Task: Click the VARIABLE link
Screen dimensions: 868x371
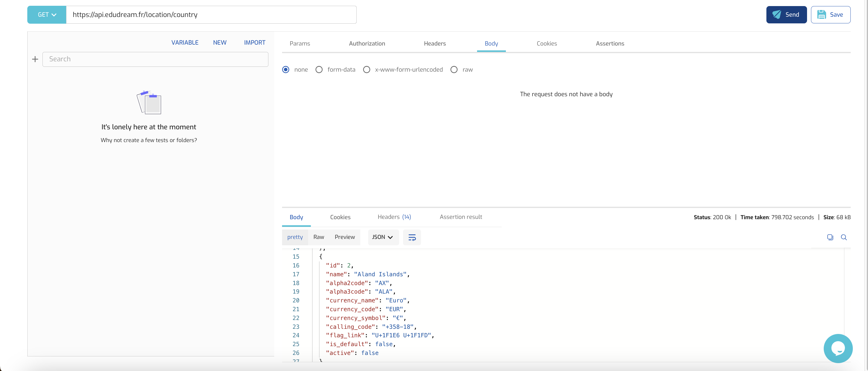Action: (x=185, y=43)
